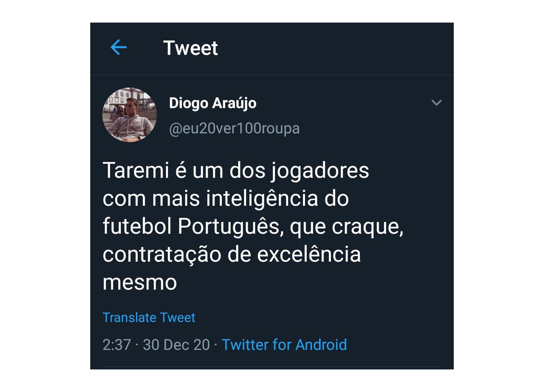The image size is (544, 392).
Task: Click the Translate Tweet link
Action: coord(149,317)
